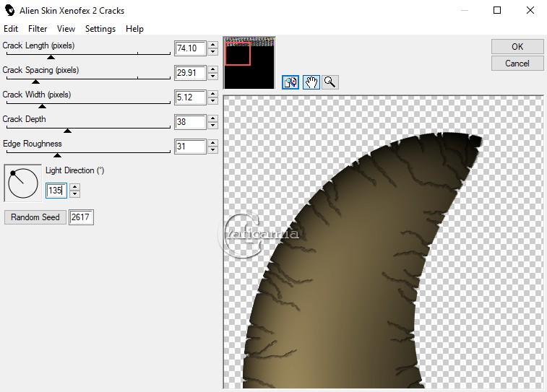The image size is (547, 392).
Task: Increase Crack Width with the up arrow
Action: (212, 94)
